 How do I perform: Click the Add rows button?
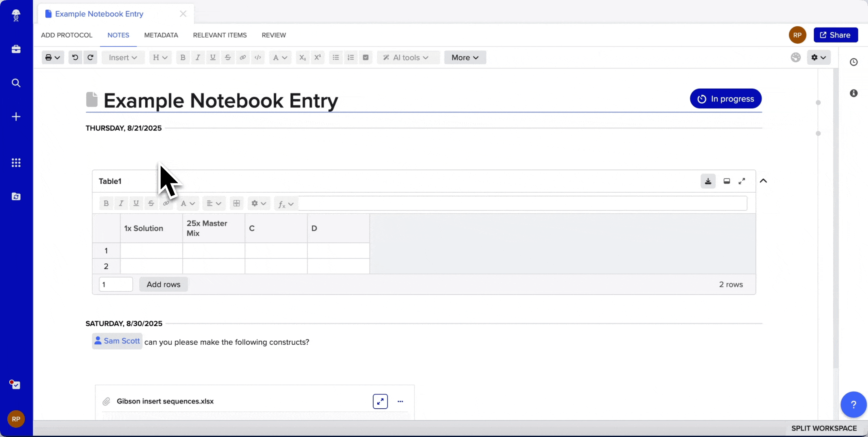coord(163,284)
